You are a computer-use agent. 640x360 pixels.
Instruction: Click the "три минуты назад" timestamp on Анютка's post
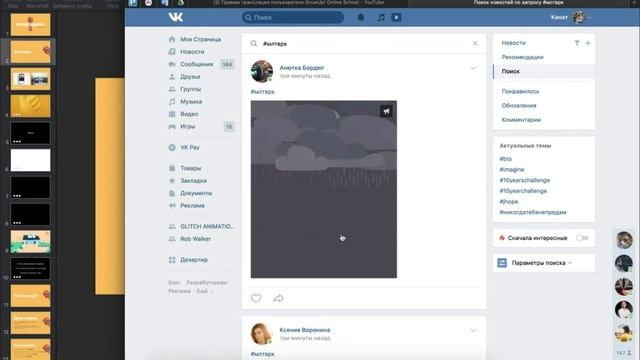(x=305, y=76)
